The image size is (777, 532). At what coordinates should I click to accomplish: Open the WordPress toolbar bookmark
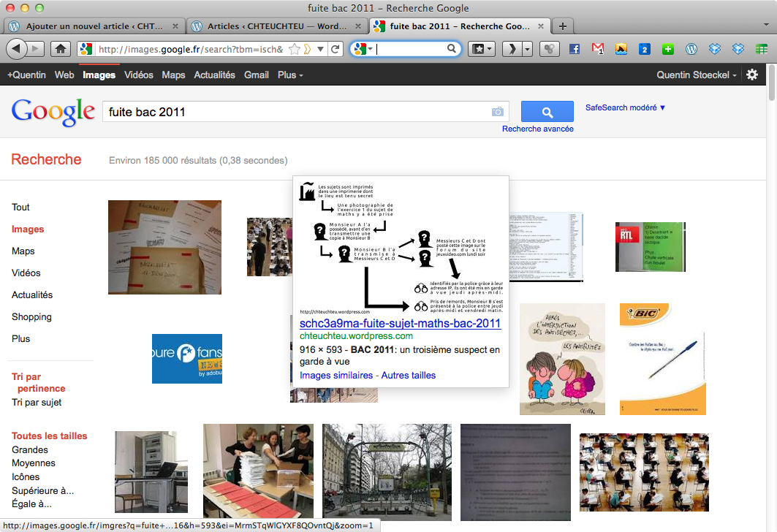pos(691,49)
